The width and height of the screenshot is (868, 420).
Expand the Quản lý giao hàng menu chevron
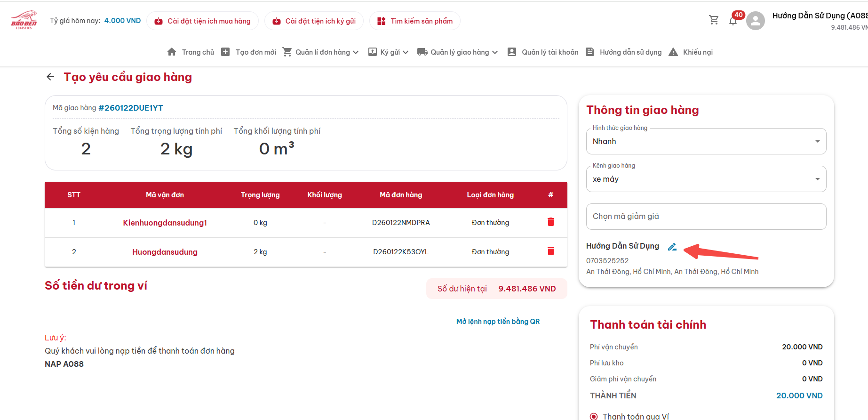pyautogui.click(x=495, y=52)
